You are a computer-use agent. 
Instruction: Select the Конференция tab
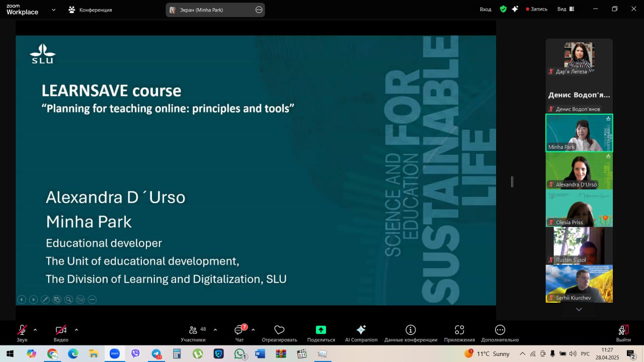pyautogui.click(x=91, y=10)
